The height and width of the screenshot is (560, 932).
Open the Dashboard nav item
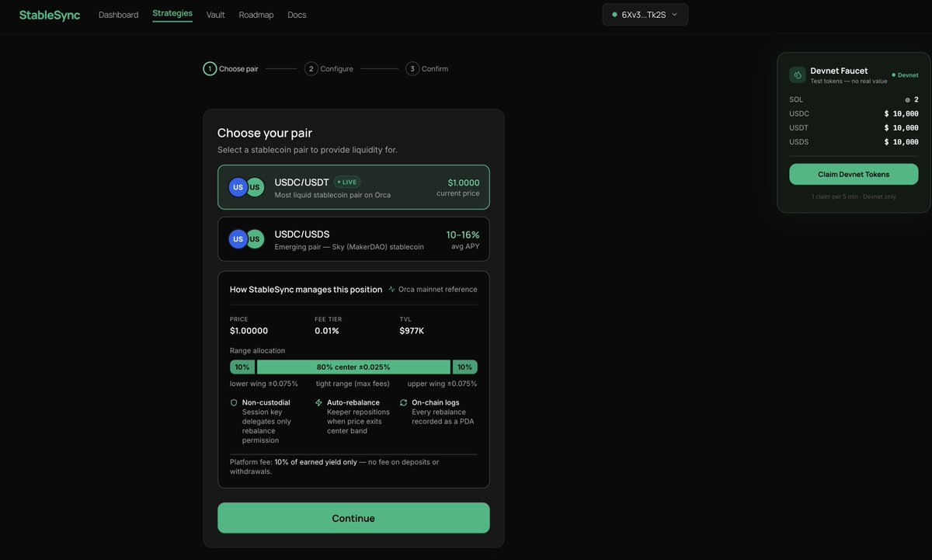119,15
